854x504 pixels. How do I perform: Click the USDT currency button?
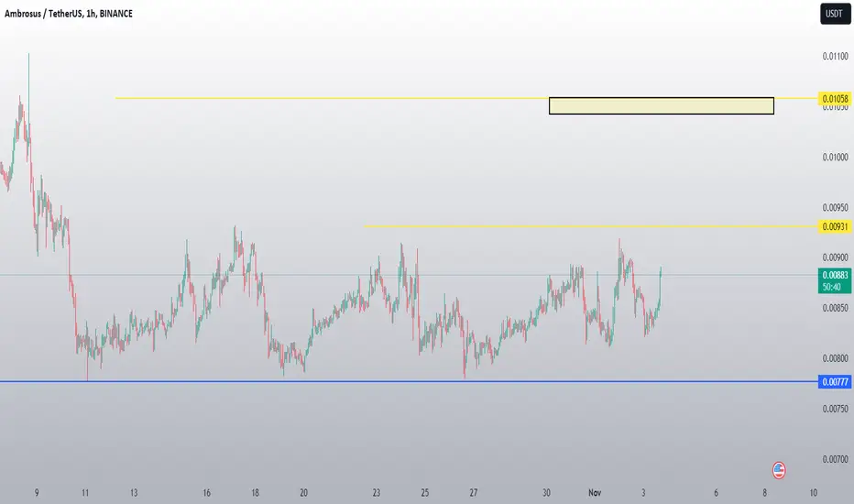coord(835,14)
